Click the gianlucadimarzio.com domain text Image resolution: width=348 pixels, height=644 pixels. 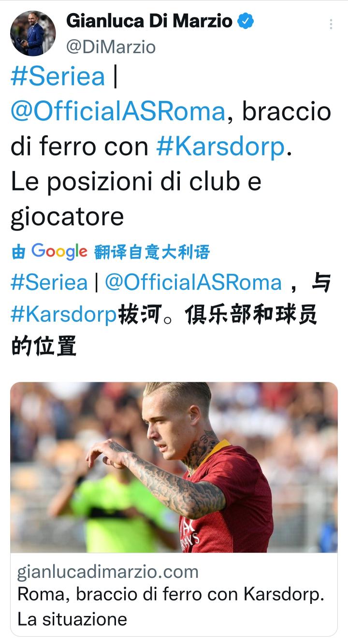click(x=108, y=572)
